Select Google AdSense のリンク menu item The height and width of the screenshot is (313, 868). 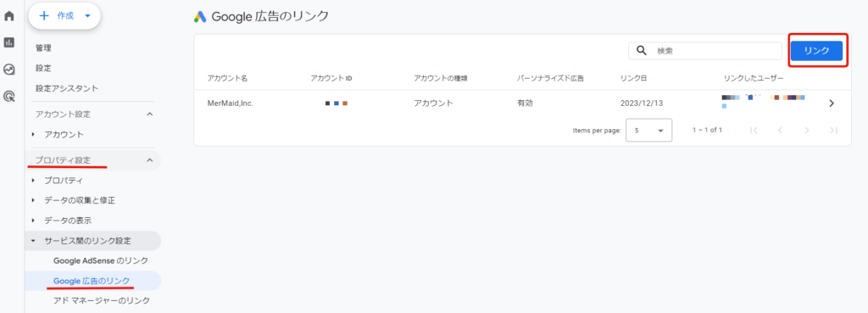pos(101,260)
